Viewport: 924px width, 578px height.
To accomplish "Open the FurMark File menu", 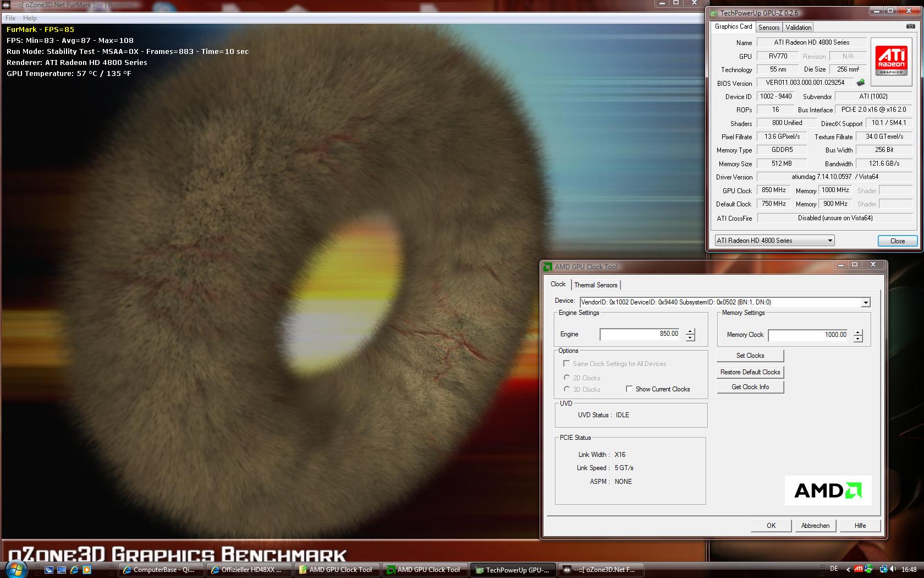I will coord(10,18).
